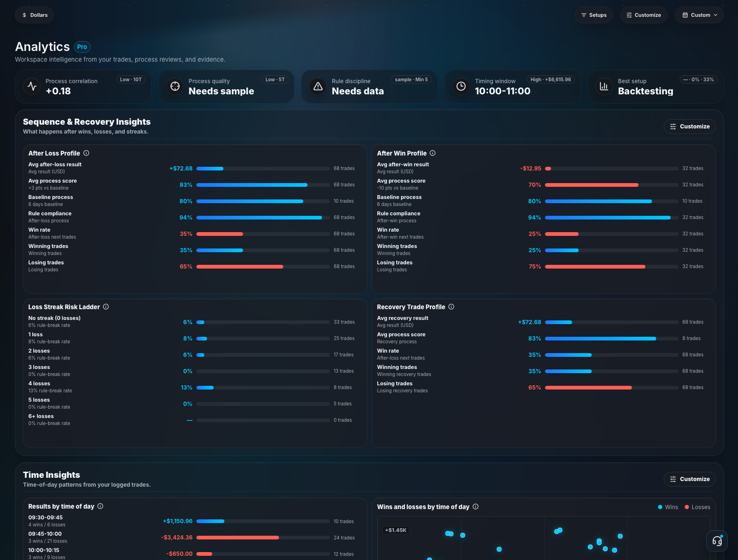738x560 pixels.
Task: Click the After Win Rule compliance 94% bar
Action: click(x=612, y=218)
